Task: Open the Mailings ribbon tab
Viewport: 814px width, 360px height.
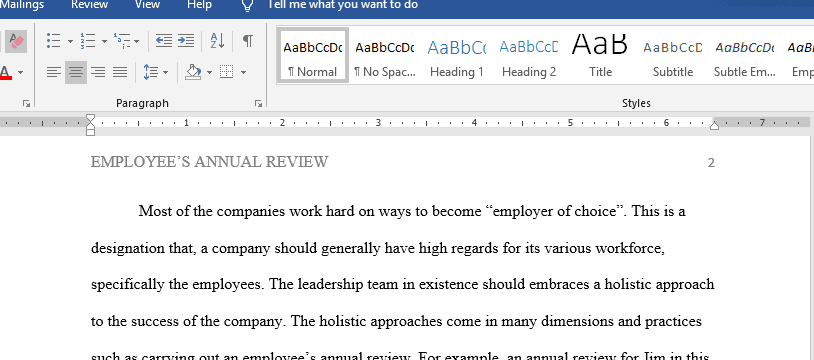Action: [x=22, y=5]
